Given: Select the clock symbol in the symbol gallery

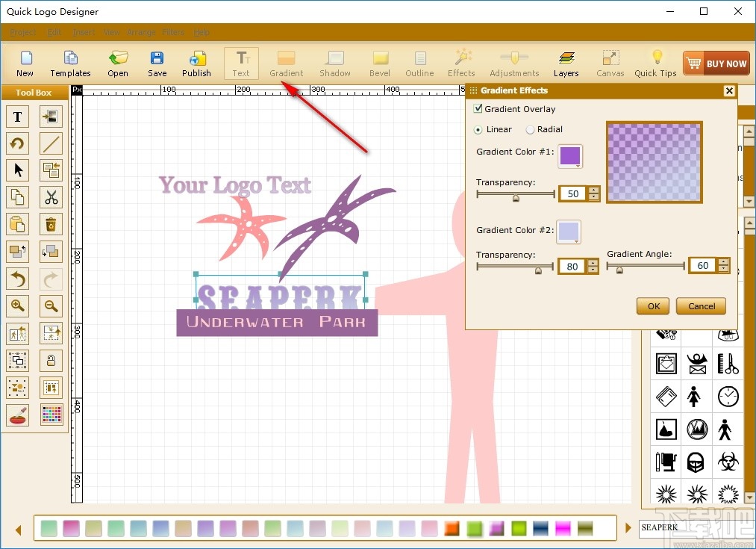Looking at the screenshot, I should (x=728, y=397).
